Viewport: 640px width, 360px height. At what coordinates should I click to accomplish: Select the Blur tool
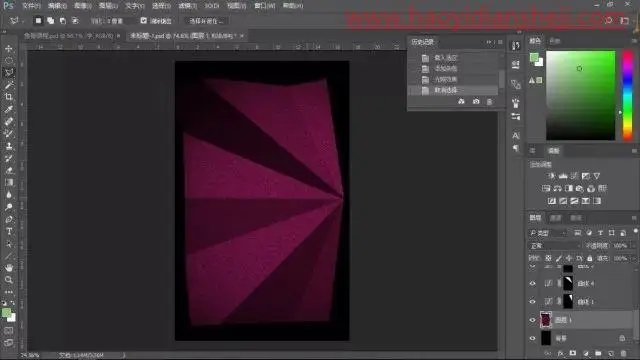pos(9,195)
